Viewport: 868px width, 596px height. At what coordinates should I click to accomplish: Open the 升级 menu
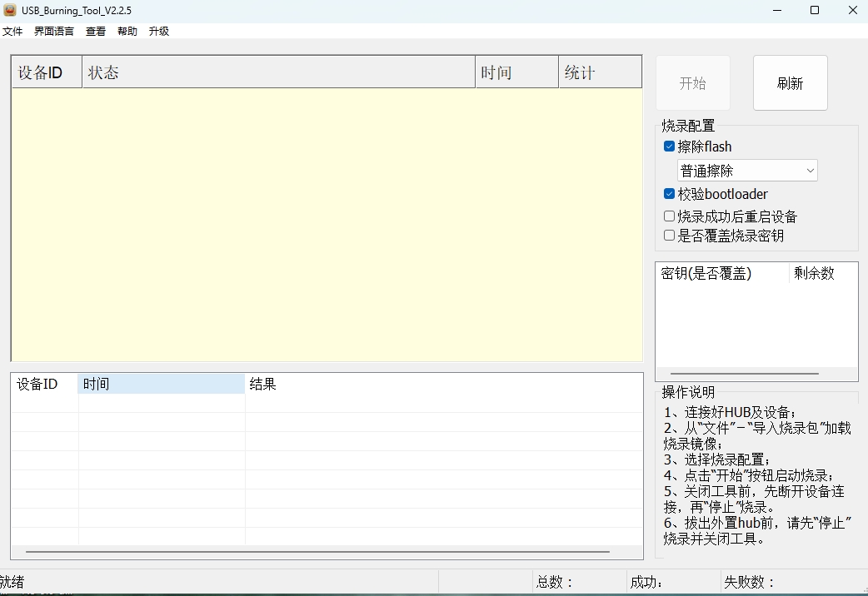click(x=159, y=32)
